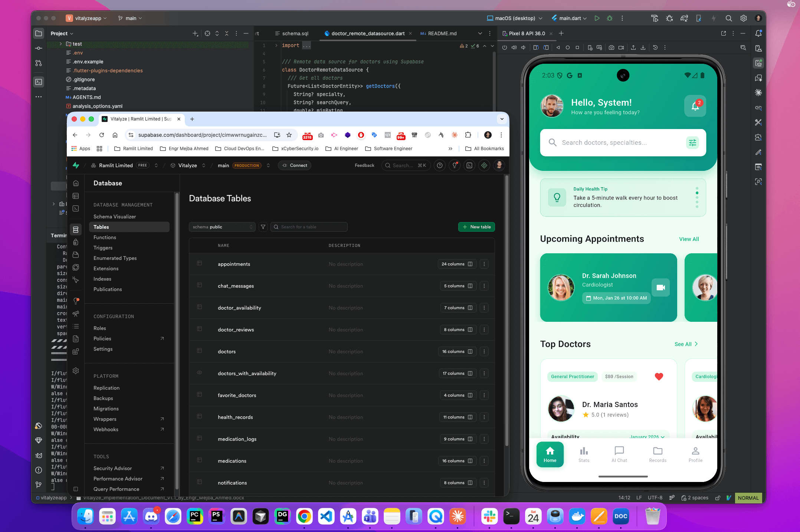Toggle the favorite heart on Dr. Maria Santos
Screen dimensions: 800x532
[x=659, y=377]
